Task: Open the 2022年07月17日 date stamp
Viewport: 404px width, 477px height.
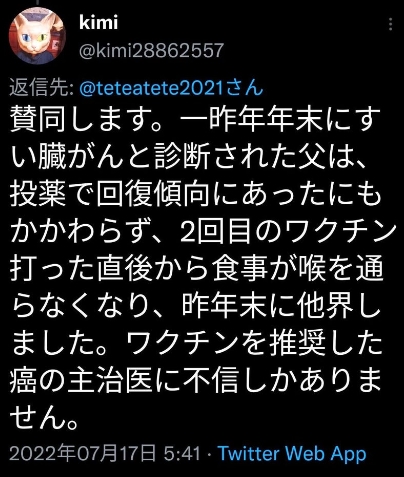Action: (83, 453)
